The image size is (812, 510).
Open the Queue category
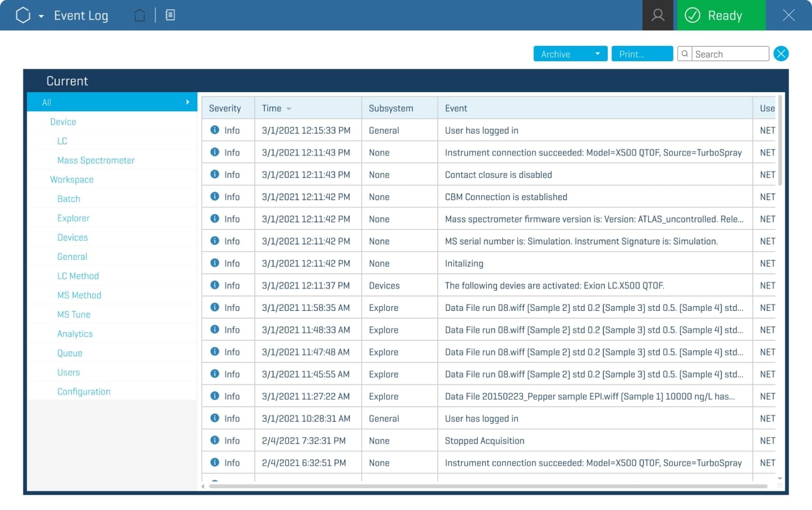(x=70, y=353)
